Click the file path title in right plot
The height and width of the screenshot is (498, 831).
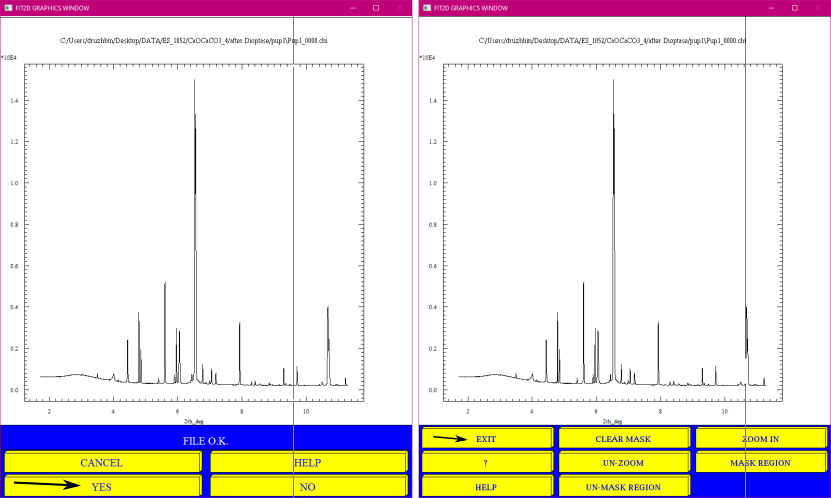612,40
